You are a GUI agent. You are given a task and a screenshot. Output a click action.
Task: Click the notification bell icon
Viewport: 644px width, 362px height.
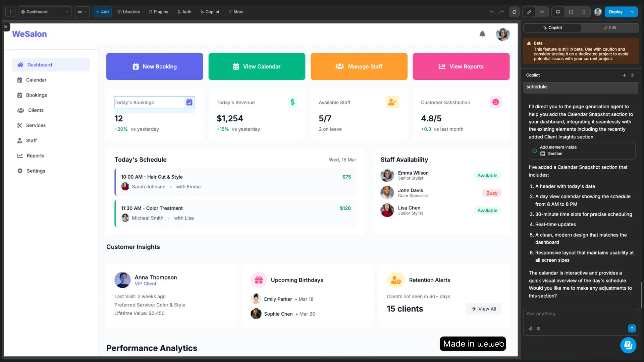[482, 34]
